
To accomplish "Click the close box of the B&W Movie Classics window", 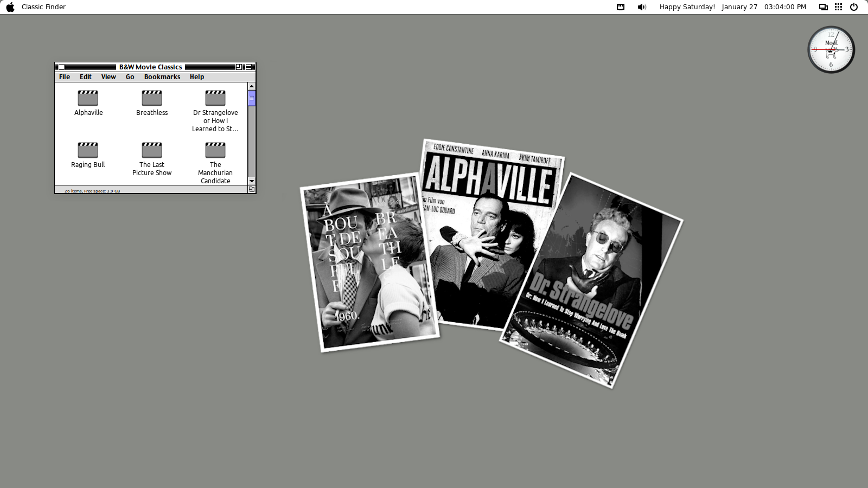I will coord(61,67).
